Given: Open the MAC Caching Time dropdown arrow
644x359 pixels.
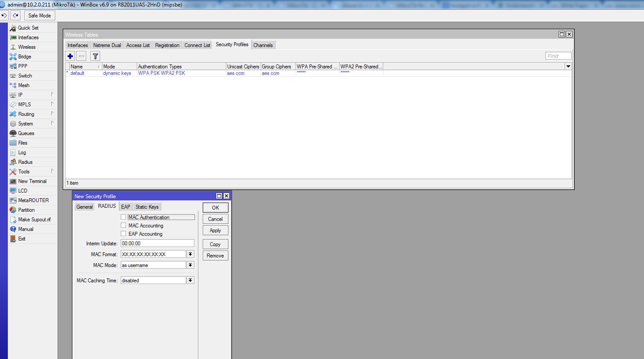Looking at the screenshot, I should click(191, 280).
